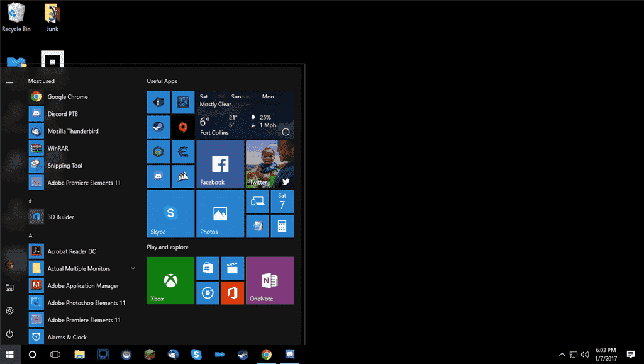Launch Discord PTB from Most used

pyautogui.click(x=82, y=114)
